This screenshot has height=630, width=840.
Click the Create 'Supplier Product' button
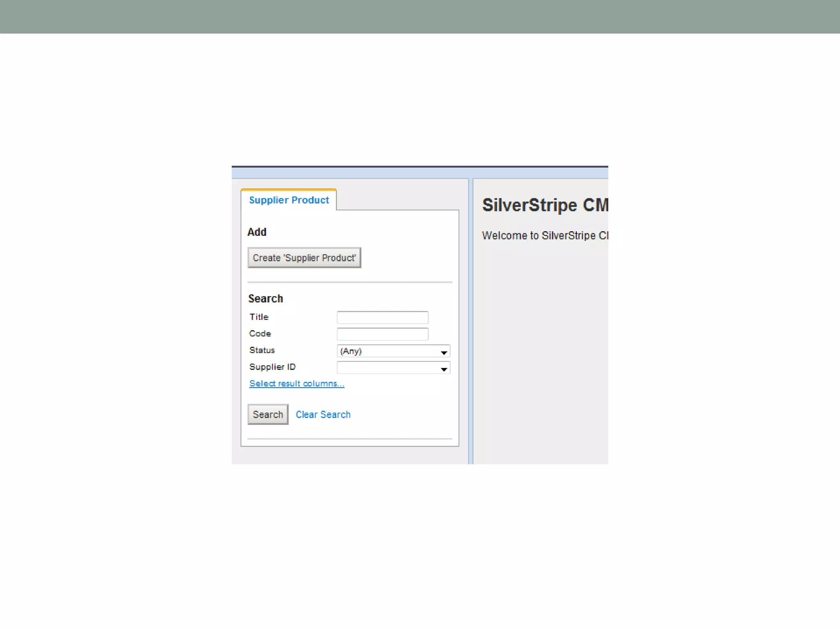click(x=304, y=258)
